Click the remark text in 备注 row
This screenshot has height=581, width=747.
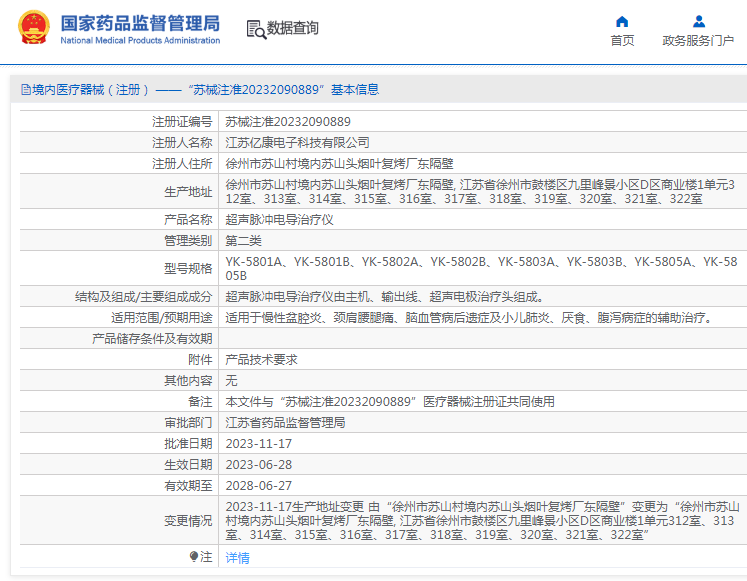pyautogui.click(x=390, y=401)
